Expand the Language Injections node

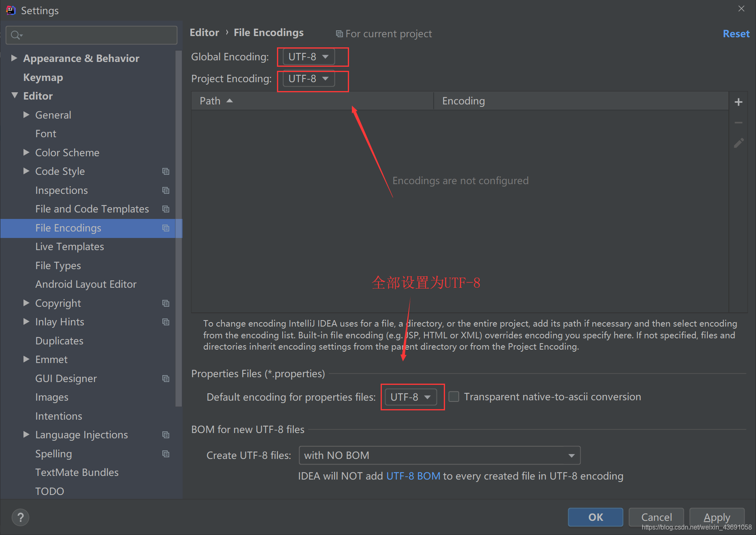coord(26,434)
